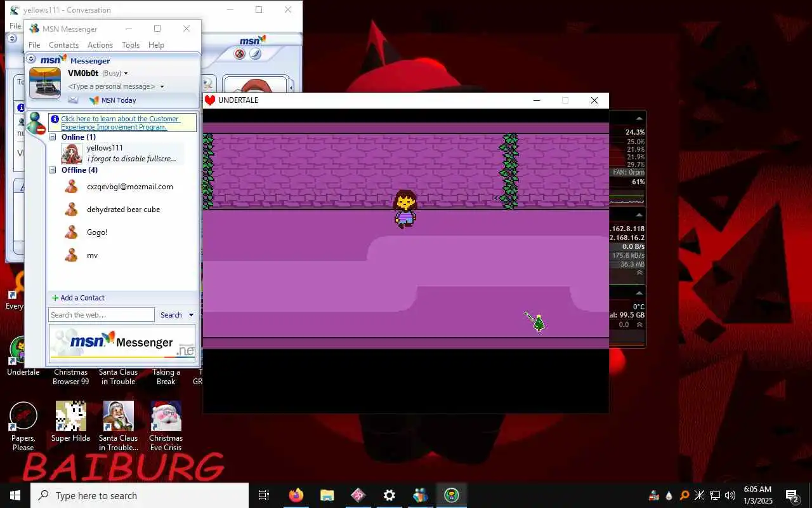Open the Actions menu in MSN Messenger
Screen dimensions: 812x508
click(100, 45)
